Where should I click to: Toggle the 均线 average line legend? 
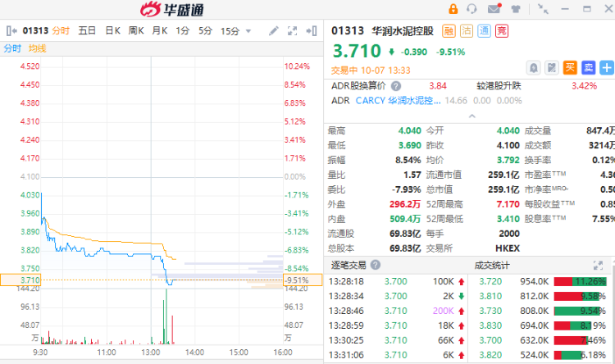point(37,48)
